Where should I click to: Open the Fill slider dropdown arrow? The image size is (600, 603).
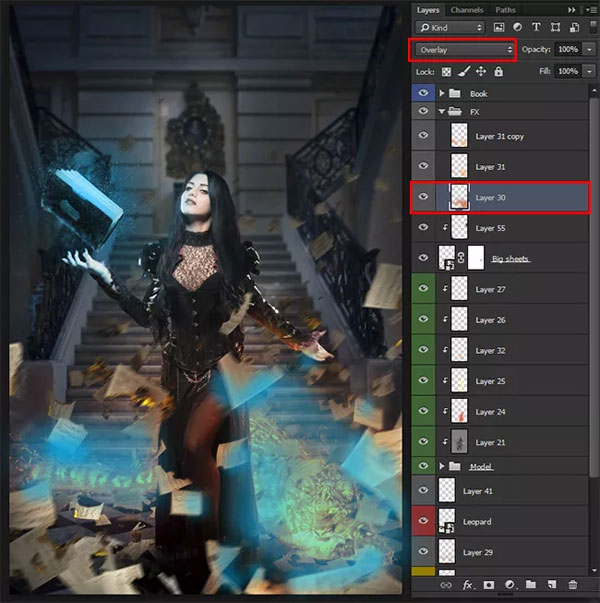[x=589, y=71]
